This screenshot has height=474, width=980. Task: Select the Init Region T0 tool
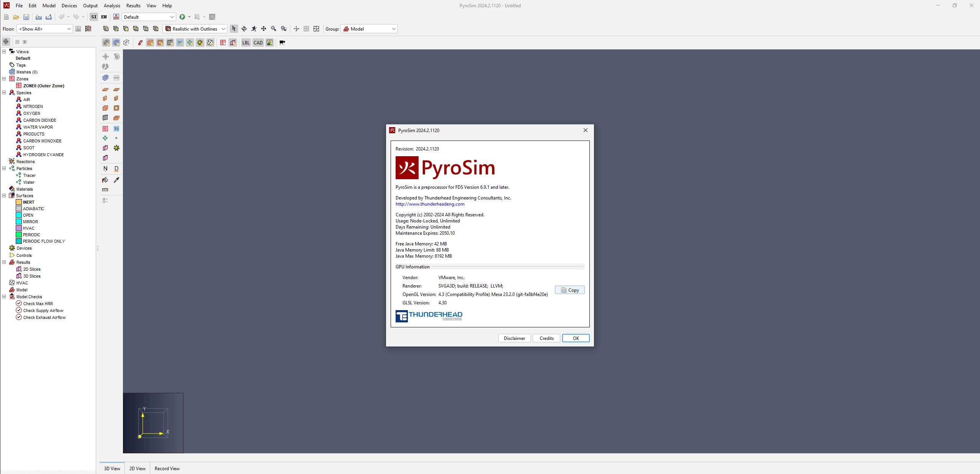pyautogui.click(x=116, y=129)
